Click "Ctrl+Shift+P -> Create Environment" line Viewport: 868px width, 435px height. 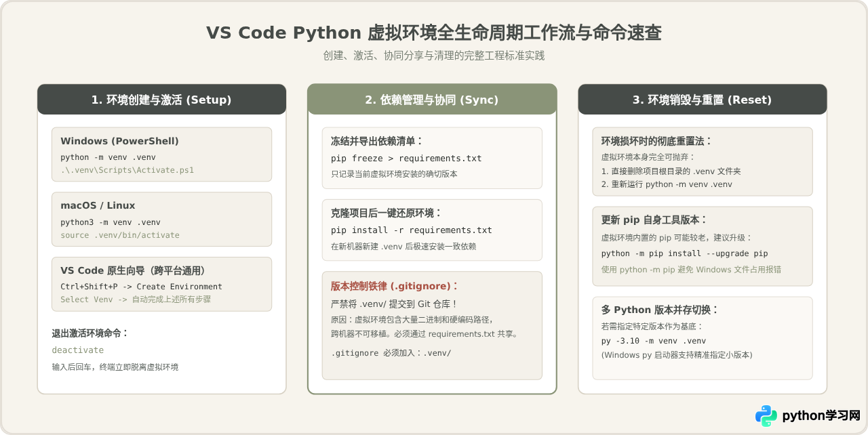tap(141, 287)
